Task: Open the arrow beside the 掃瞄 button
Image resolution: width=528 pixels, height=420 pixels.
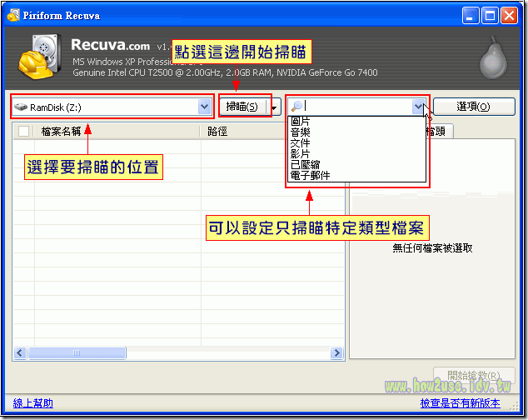Action: tap(275, 107)
